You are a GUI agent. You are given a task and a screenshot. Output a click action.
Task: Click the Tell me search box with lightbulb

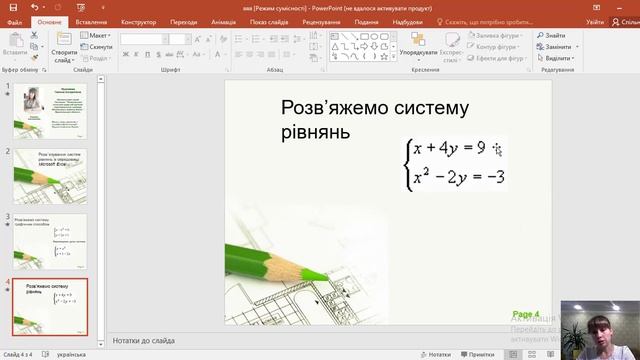pyautogui.click(x=484, y=22)
